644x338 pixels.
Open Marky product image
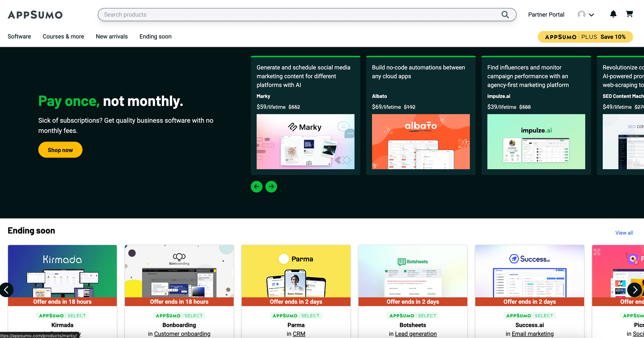point(306,142)
